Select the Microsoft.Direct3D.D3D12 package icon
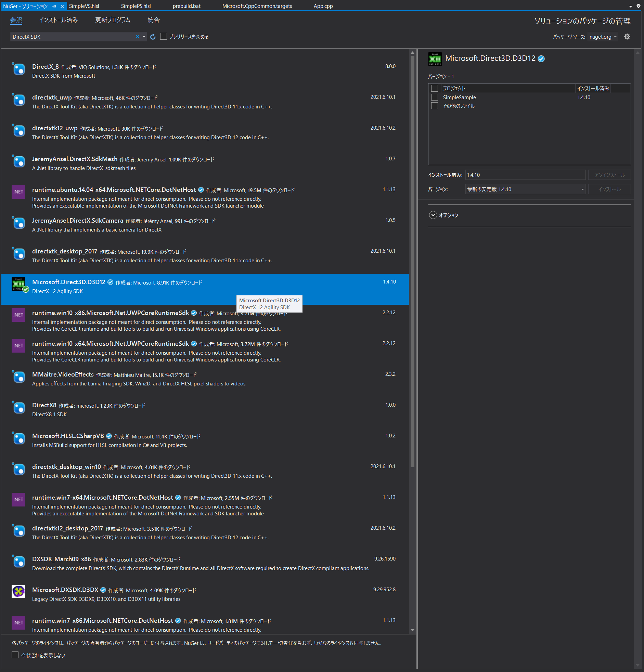Image resolution: width=644 pixels, height=672 pixels. 19,284
